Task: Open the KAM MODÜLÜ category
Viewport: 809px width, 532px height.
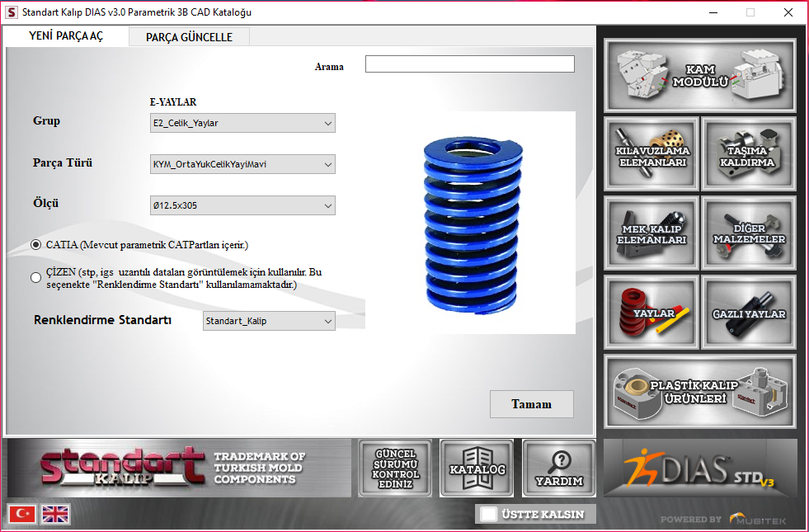Action: [x=699, y=75]
